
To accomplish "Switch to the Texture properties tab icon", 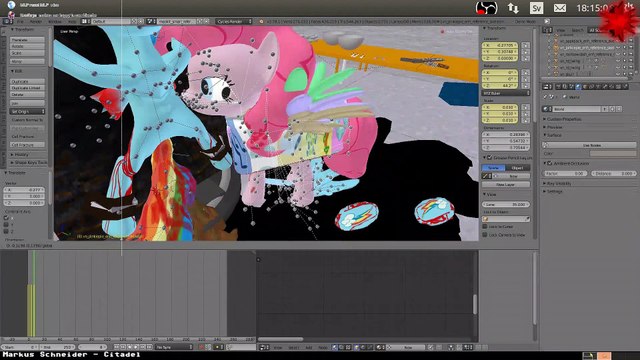I will pos(618,87).
